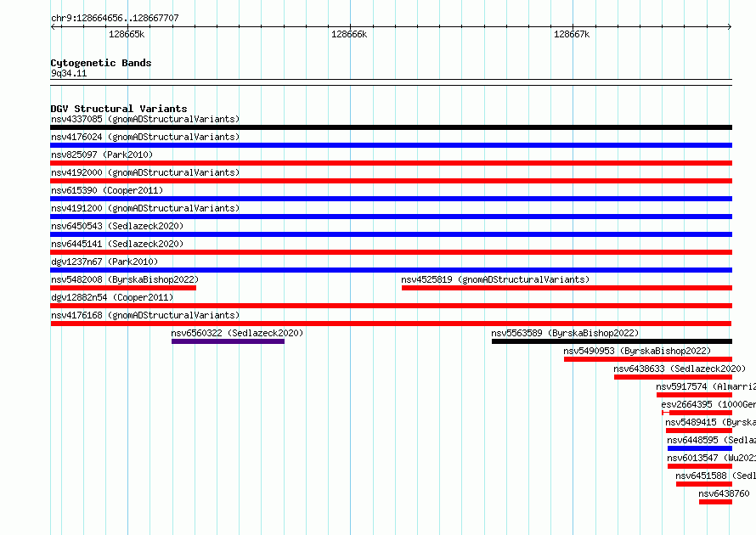Select the nsv6438760 variant label
The image size is (756, 535).
pyautogui.click(x=725, y=493)
